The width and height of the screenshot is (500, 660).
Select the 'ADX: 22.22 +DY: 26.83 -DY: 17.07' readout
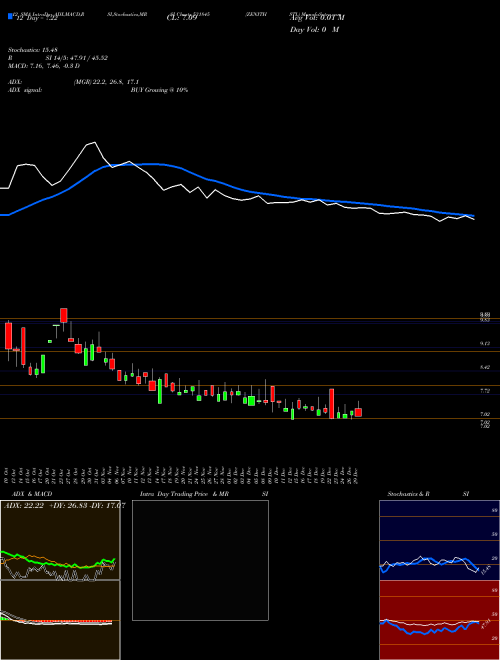[64, 506]
